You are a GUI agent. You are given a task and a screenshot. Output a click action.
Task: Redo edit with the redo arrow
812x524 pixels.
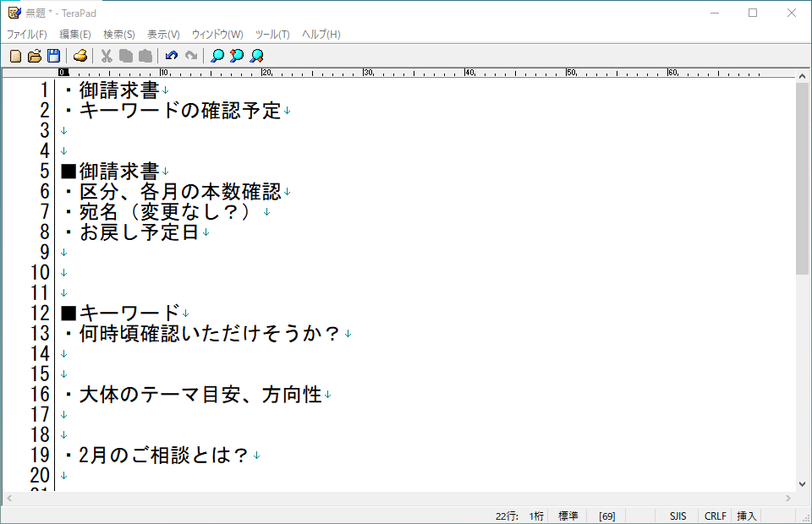coord(191,56)
